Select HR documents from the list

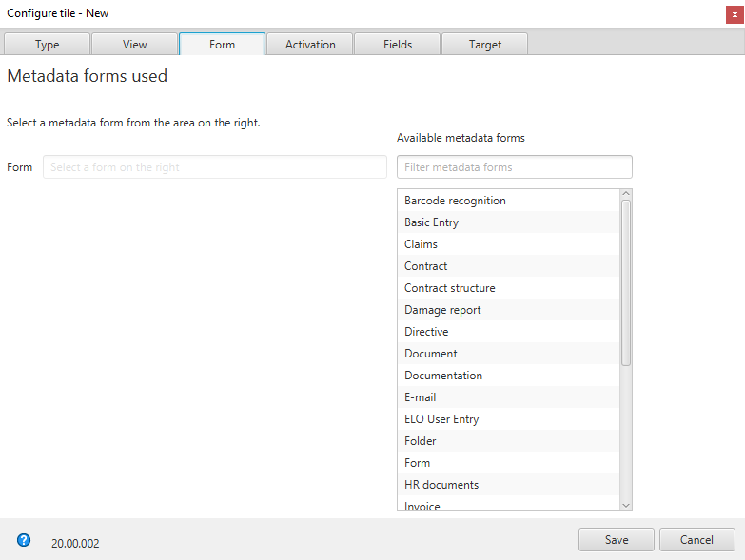coord(441,485)
